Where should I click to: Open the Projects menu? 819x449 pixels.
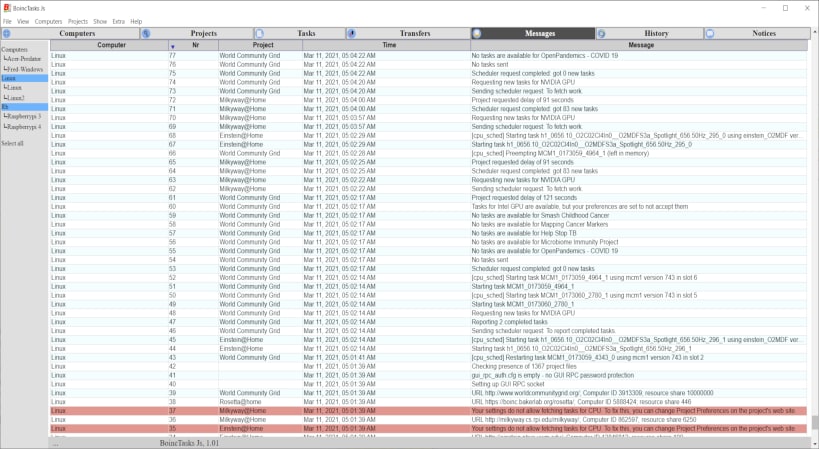point(78,21)
